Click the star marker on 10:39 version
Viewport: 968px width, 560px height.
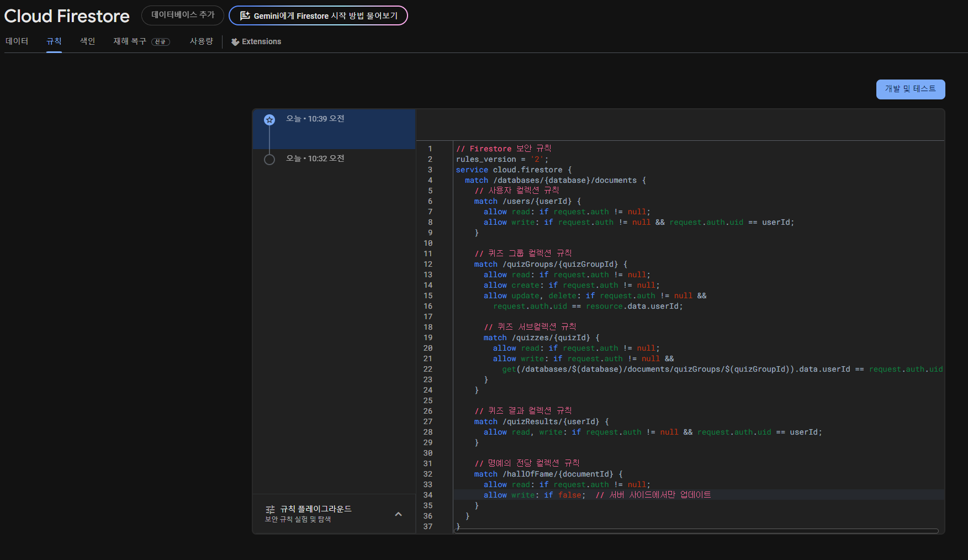pyautogui.click(x=269, y=120)
